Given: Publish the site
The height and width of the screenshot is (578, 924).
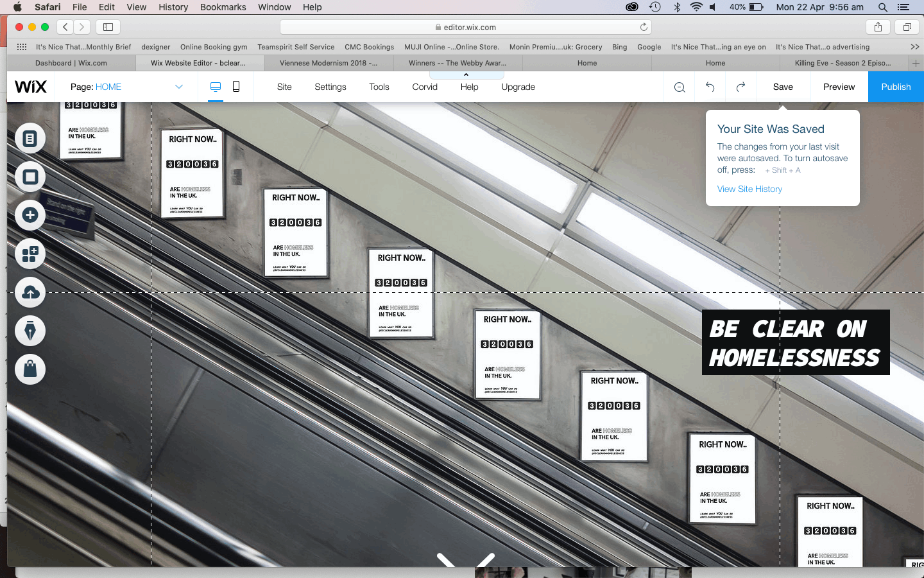Looking at the screenshot, I should (x=896, y=87).
